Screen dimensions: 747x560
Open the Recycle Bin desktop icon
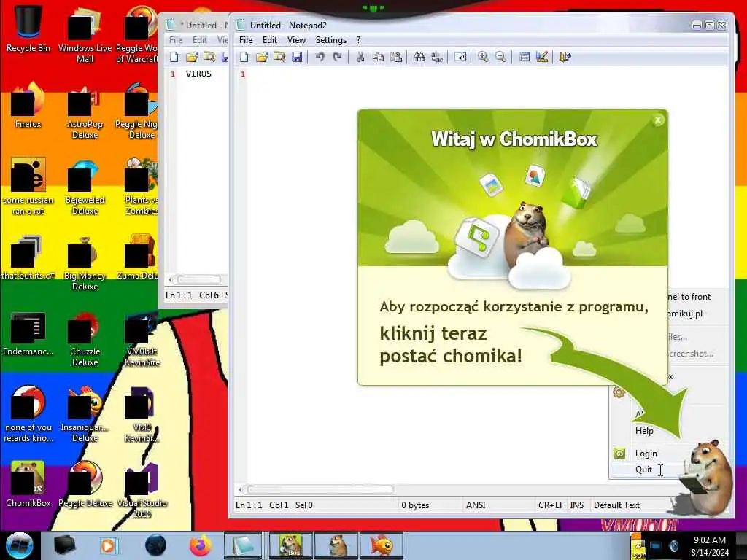click(28, 28)
